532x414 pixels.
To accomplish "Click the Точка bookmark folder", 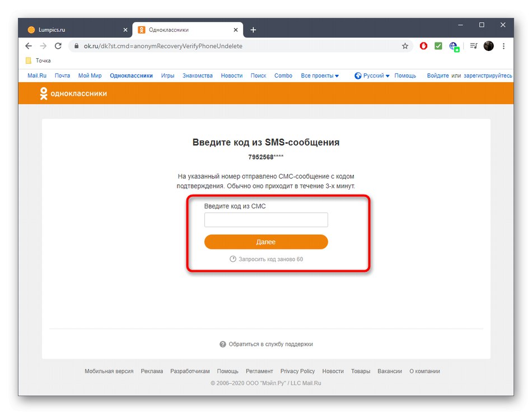I will [38, 60].
